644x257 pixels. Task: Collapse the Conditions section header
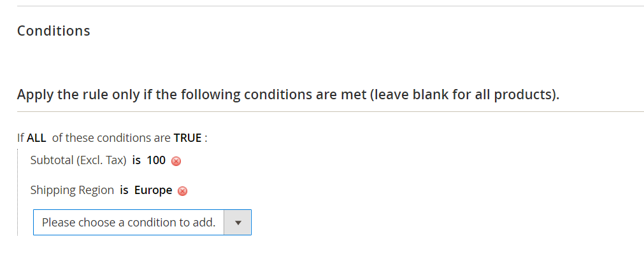click(x=54, y=31)
